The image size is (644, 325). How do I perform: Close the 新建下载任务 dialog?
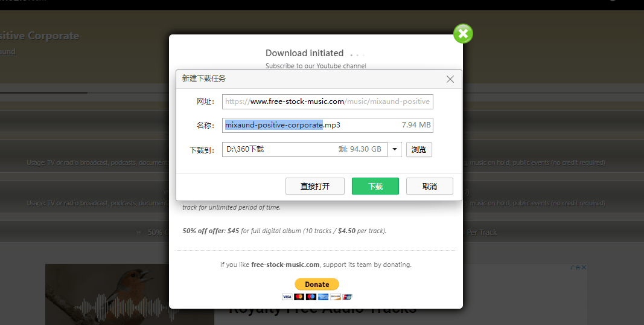(450, 79)
